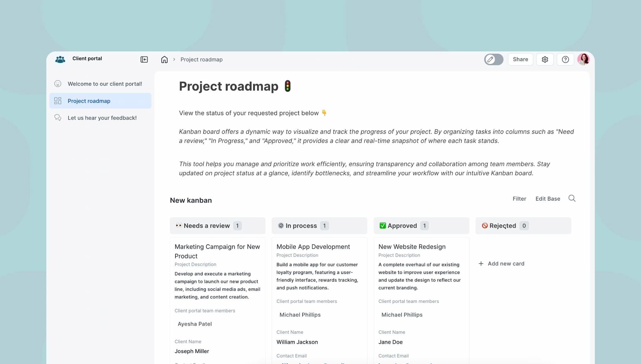Click the Approved column header

coord(402,226)
